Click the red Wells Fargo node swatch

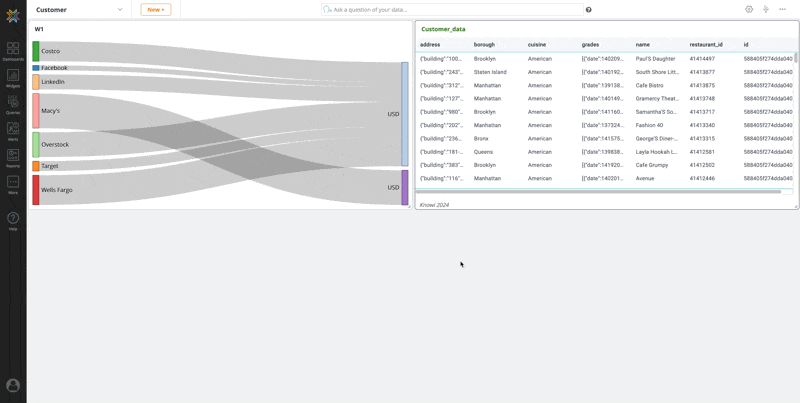coord(36,190)
